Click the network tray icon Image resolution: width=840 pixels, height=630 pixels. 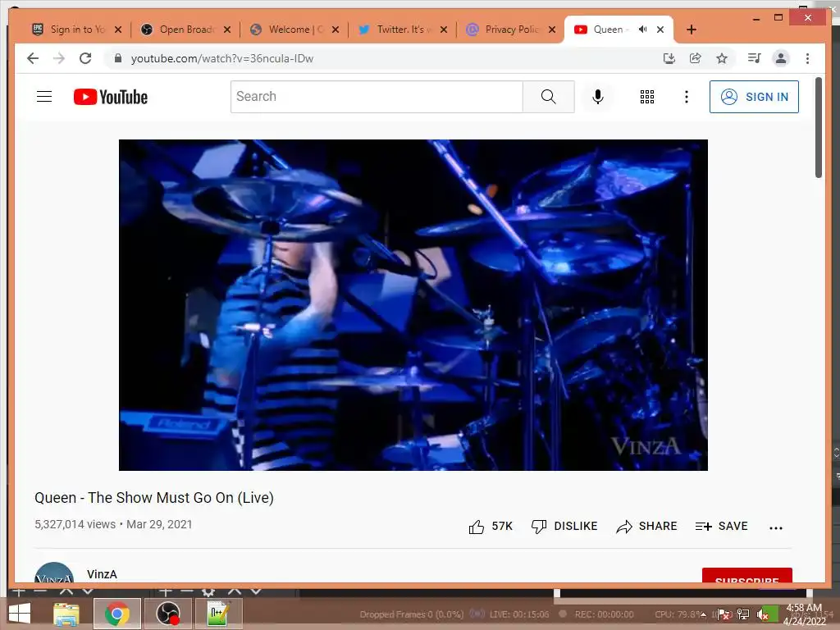pos(743,614)
